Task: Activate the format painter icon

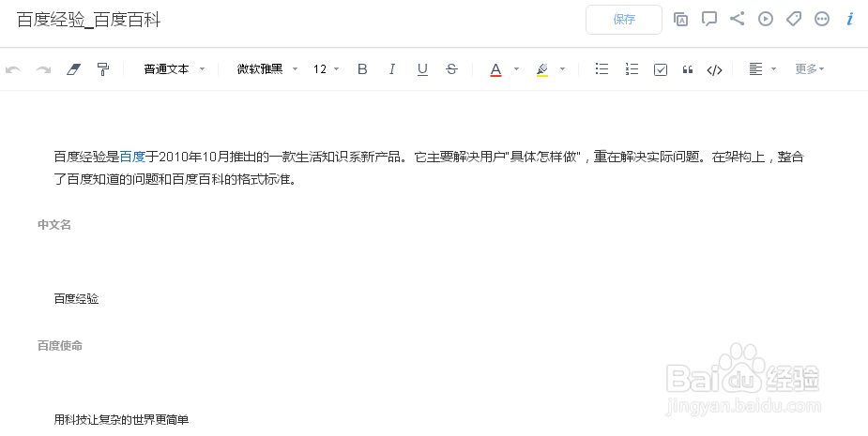Action: click(103, 69)
